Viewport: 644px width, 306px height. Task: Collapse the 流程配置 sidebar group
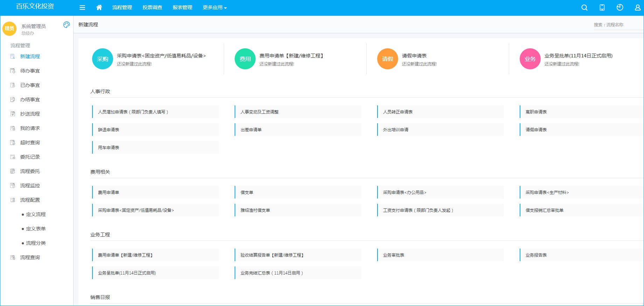(30, 200)
